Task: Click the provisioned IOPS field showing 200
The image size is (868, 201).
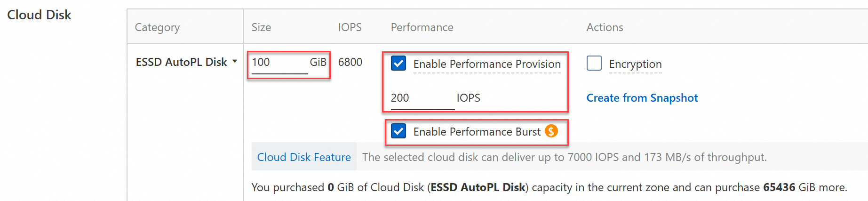Action: 422,98
